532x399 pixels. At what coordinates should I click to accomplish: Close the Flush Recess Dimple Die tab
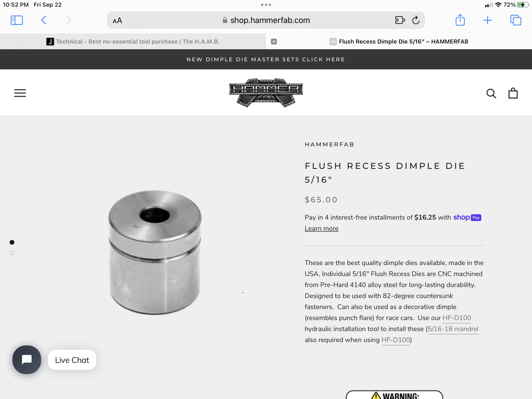(274, 42)
